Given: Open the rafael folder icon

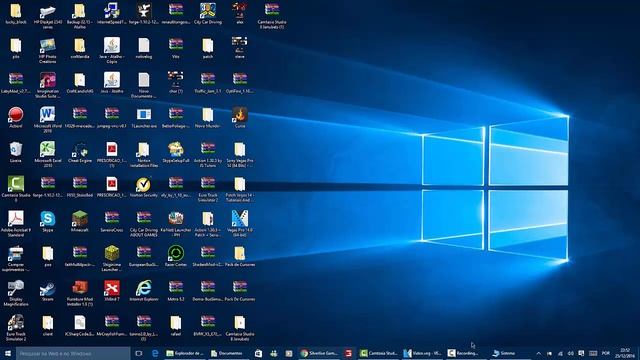Looking at the screenshot, I should coord(176,323).
